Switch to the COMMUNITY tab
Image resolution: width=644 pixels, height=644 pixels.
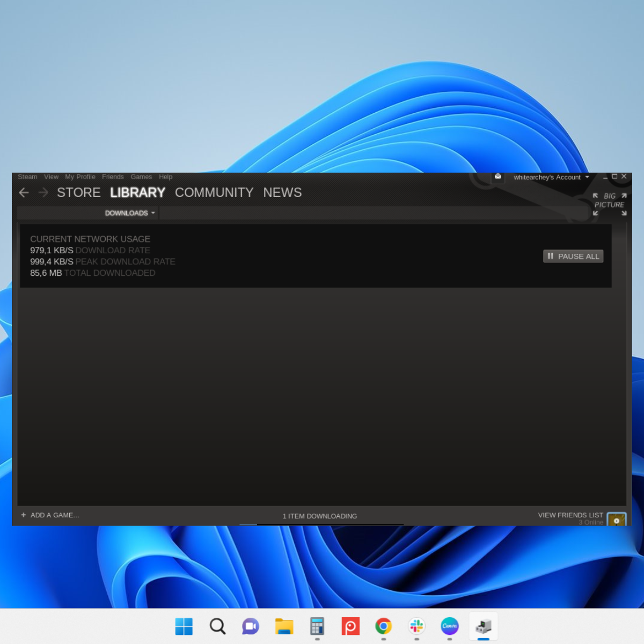point(214,192)
